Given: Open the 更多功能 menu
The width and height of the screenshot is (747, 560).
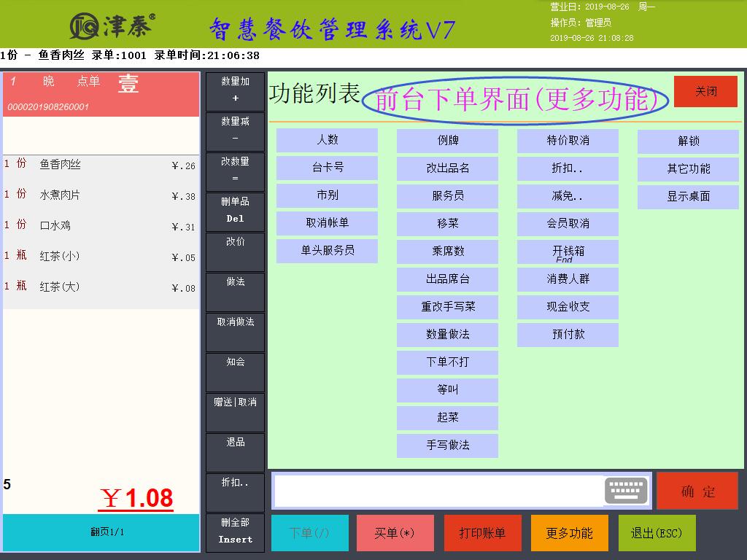Looking at the screenshot, I should click(569, 533).
